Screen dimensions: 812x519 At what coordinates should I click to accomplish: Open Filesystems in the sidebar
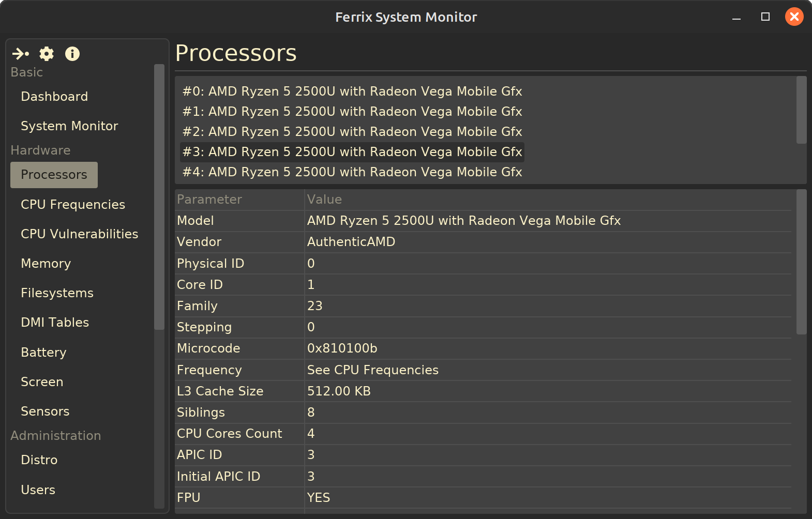click(x=57, y=293)
